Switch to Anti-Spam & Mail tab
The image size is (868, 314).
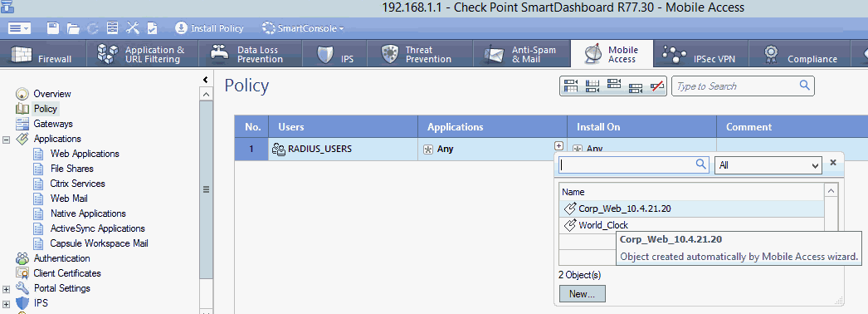coord(521,54)
